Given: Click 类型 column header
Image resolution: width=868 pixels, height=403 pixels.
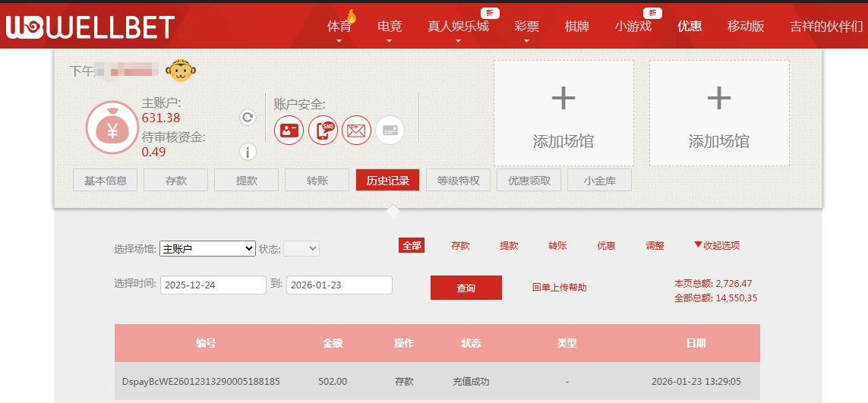Looking at the screenshot, I should tap(567, 343).
